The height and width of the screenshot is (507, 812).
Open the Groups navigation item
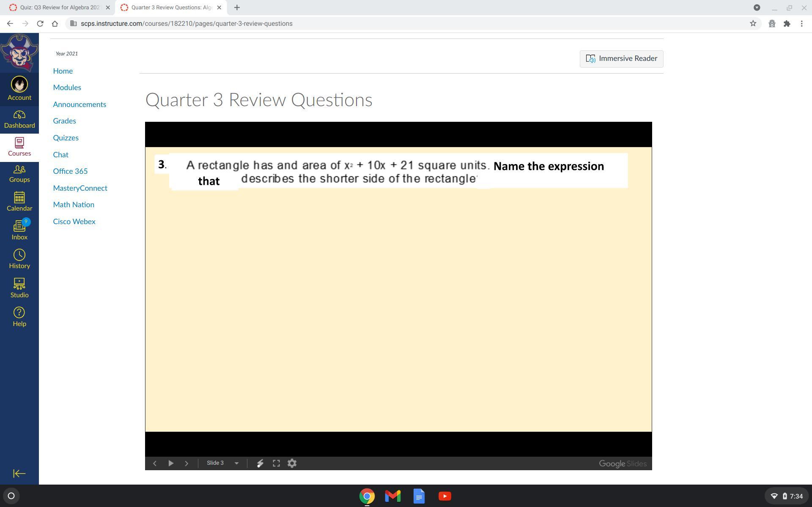coord(19,173)
